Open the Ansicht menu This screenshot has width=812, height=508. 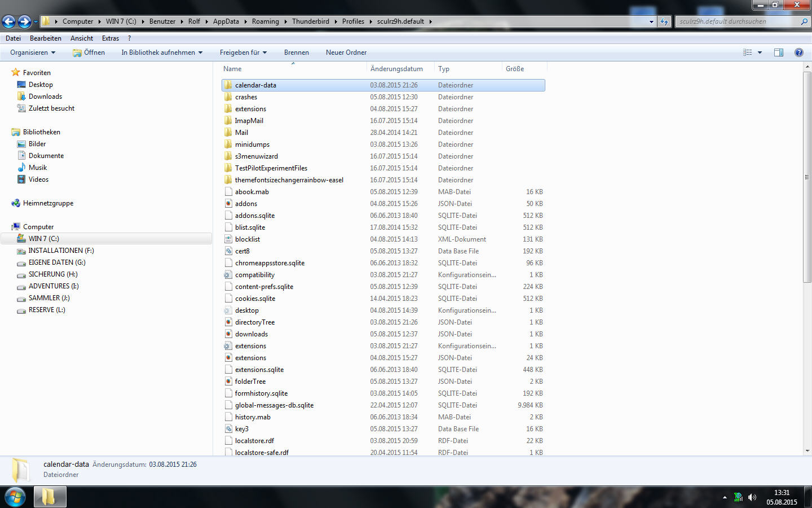coord(82,38)
